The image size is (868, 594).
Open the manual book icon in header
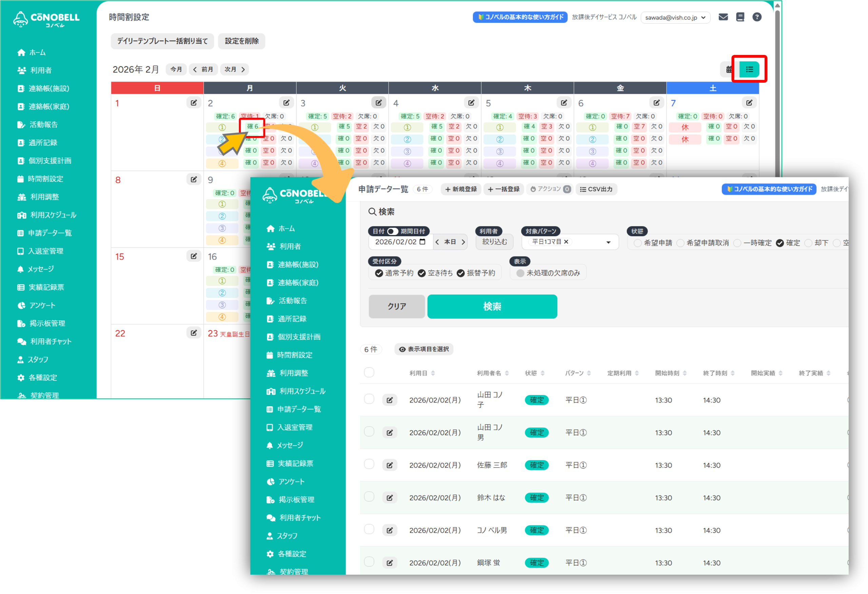click(740, 17)
